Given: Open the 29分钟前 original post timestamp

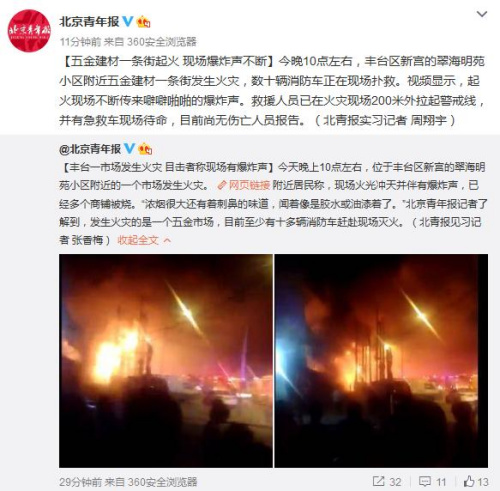Looking at the screenshot, I should 80,482.
